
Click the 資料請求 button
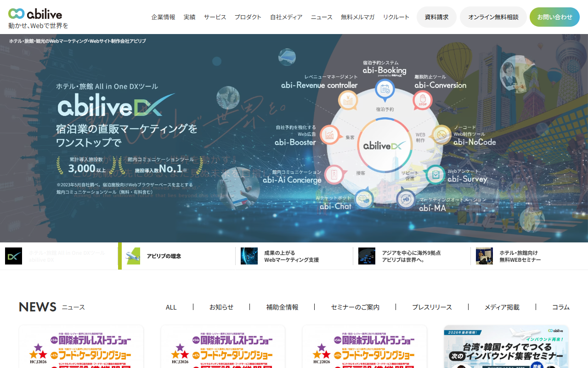click(x=436, y=17)
